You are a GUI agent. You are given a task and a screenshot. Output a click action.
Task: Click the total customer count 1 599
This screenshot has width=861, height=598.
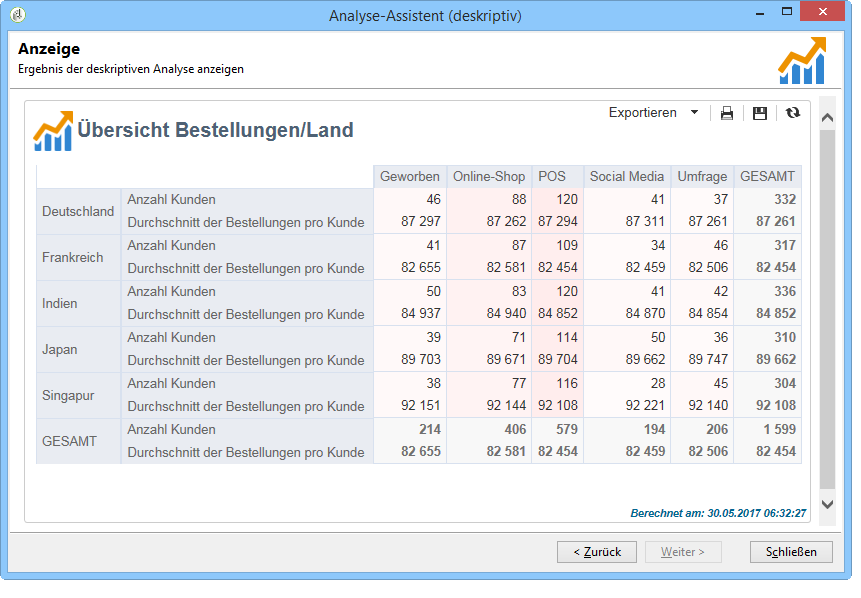[779, 429]
